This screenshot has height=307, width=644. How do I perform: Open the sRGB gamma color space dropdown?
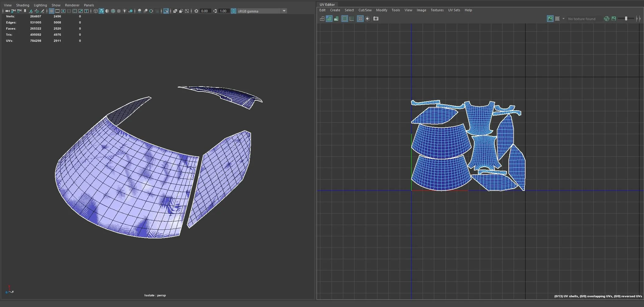(x=284, y=11)
